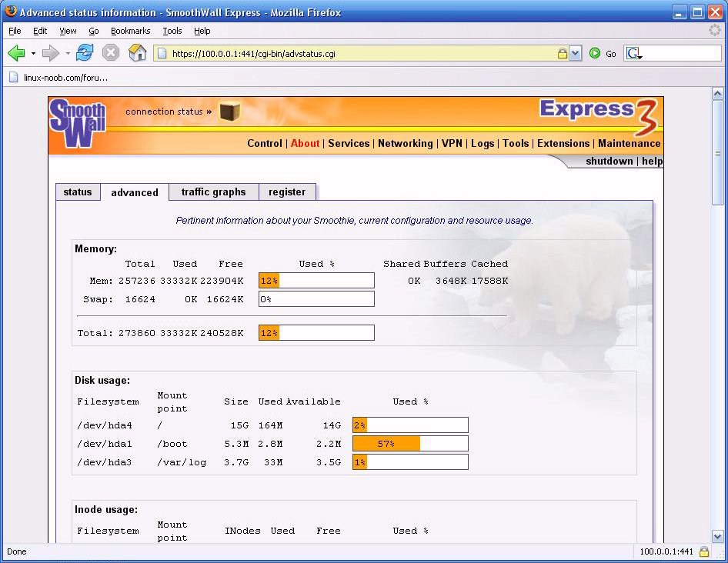Screen dimensions: 728x563
Task: Click the /boot 57% disk usage bar
Action: tap(410, 444)
